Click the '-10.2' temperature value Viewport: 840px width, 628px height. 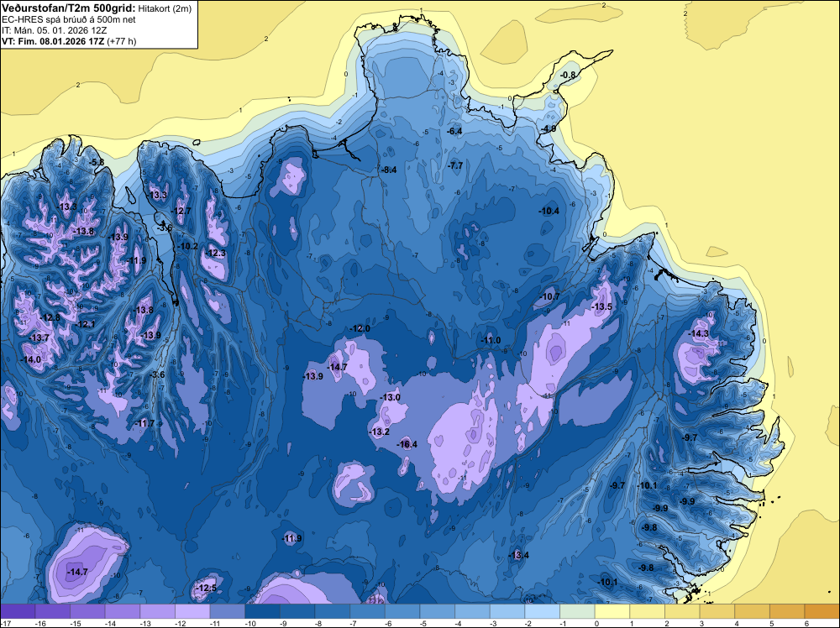click(188, 247)
